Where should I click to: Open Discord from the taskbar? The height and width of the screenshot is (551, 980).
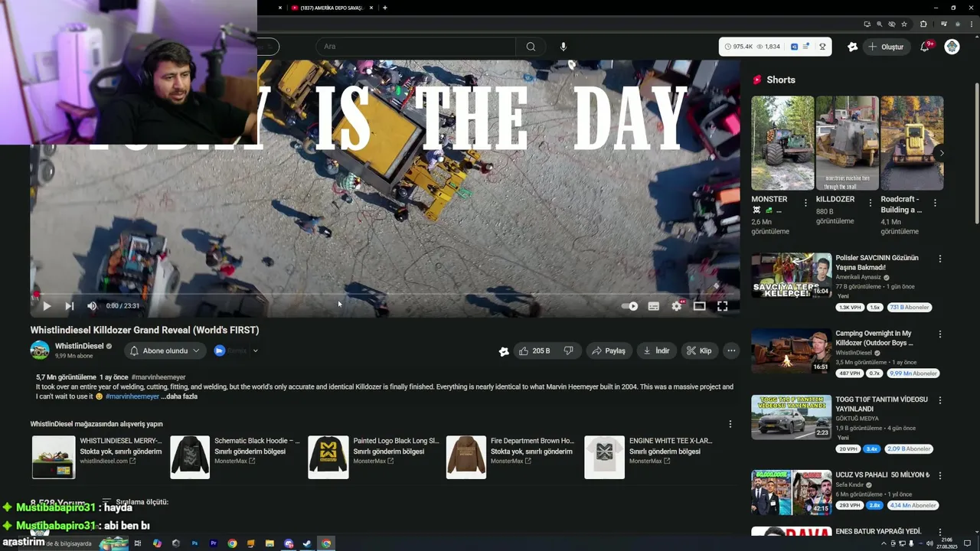click(289, 543)
